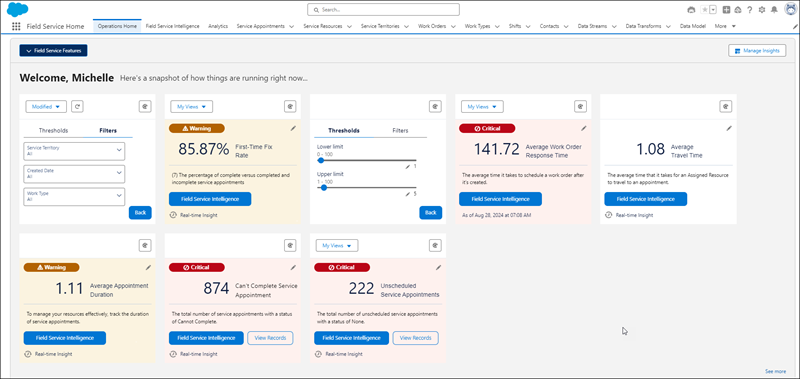The image size is (800, 379).
Task: Click View Records on Can't Complete Service Appointment card
Action: [270, 338]
